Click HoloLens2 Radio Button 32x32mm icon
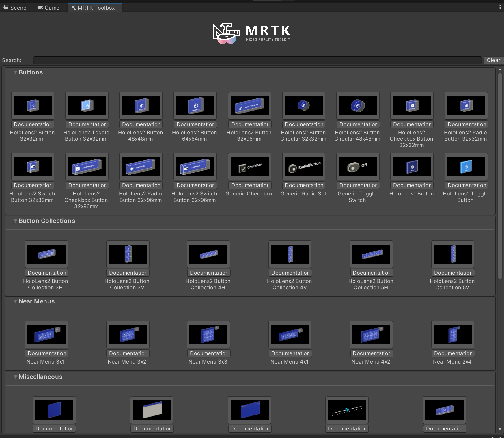The width and height of the screenshot is (504, 438). tap(466, 106)
